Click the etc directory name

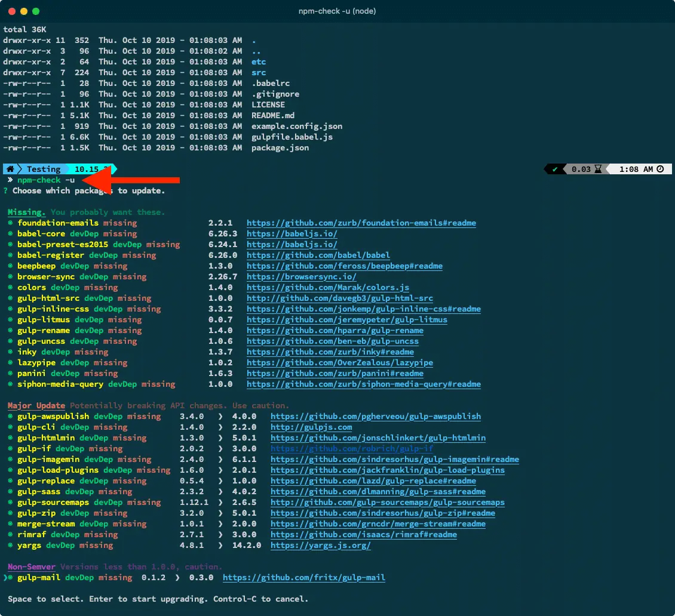[x=259, y=61]
